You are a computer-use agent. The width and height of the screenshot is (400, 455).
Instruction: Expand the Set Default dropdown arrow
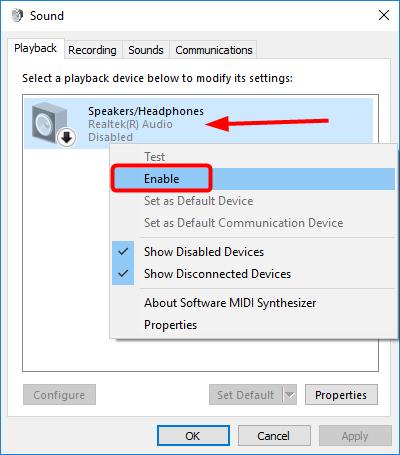[289, 395]
